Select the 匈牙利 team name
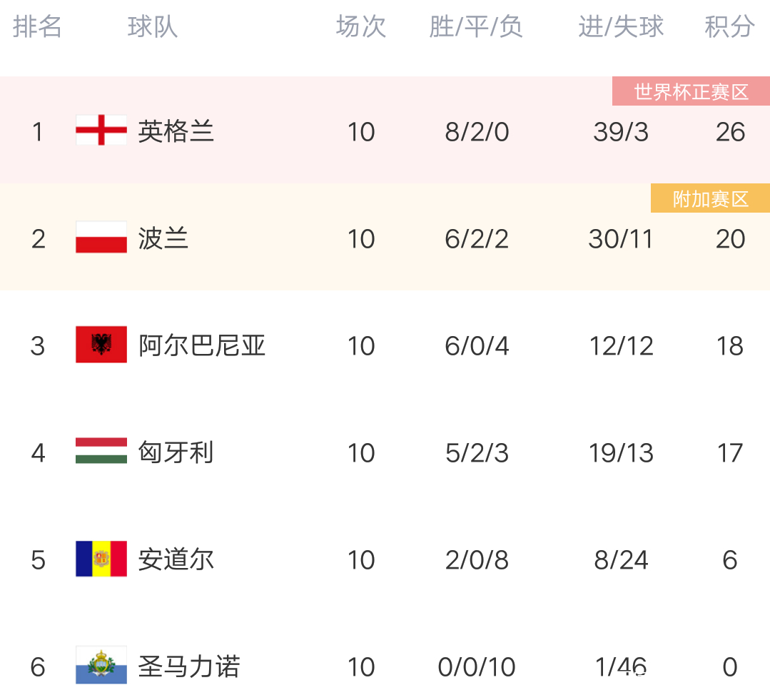Viewport: 770px width, 700px height. [x=176, y=452]
